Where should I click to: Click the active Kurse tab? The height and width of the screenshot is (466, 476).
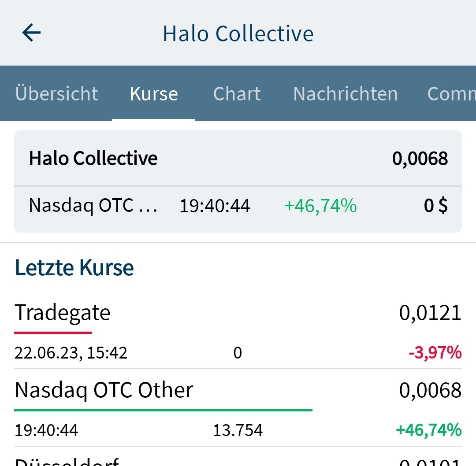pyautogui.click(x=153, y=93)
